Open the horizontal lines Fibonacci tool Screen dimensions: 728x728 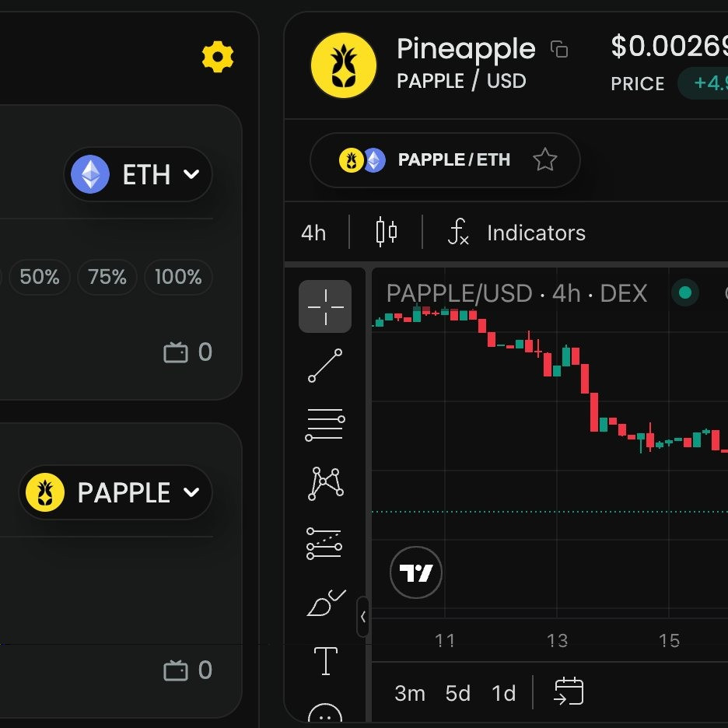coord(325,425)
